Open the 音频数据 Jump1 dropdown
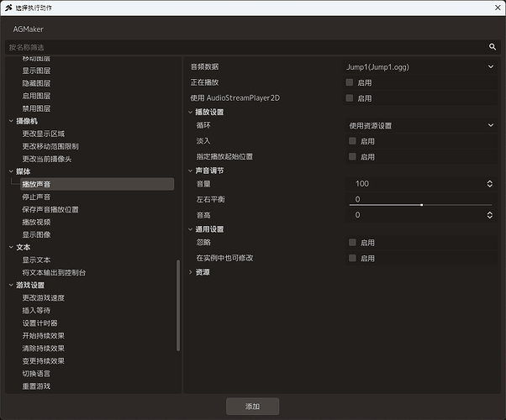This screenshot has width=506, height=420. click(x=419, y=67)
